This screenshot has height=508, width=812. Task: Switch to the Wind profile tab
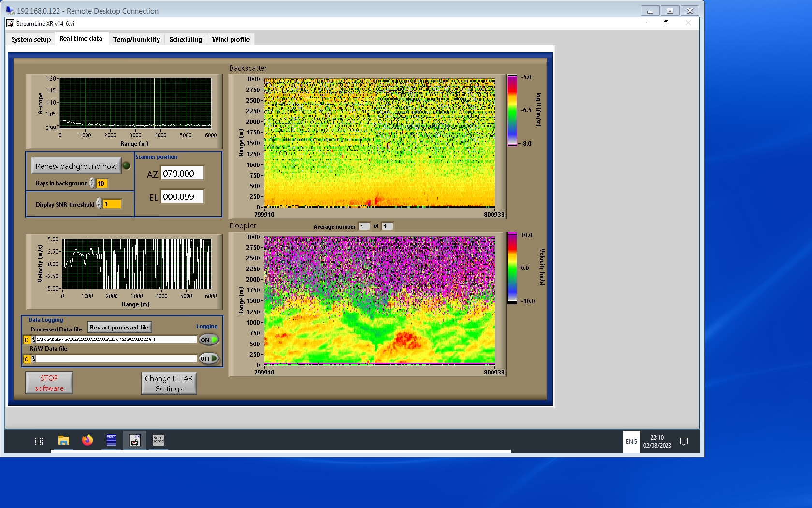click(231, 39)
